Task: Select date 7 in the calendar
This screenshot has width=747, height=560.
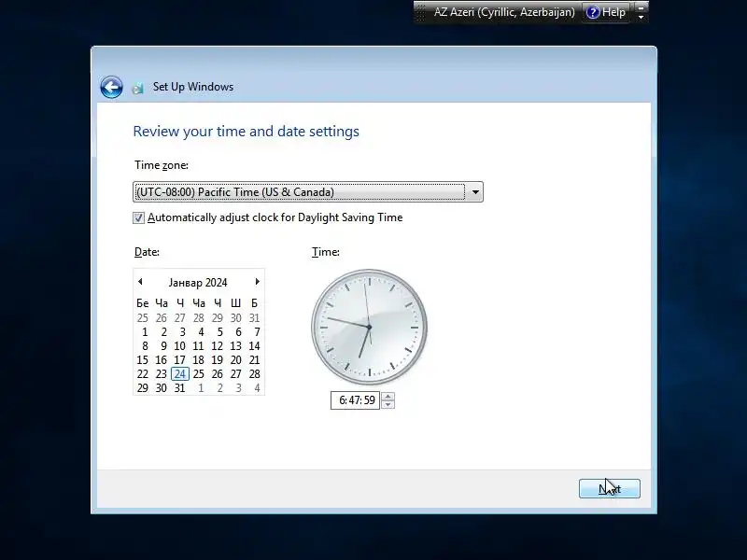Action: [257, 332]
